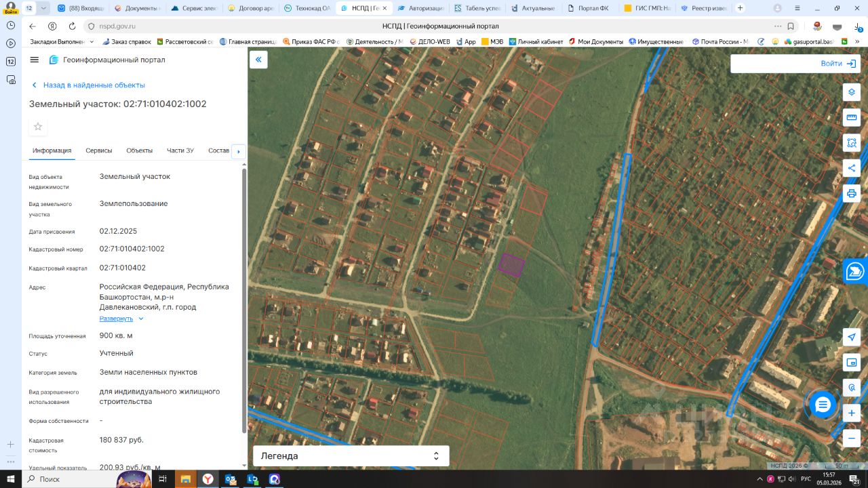Open the ДЕЛО-WEB bookmark
The height and width of the screenshot is (488, 868).
tap(430, 41)
